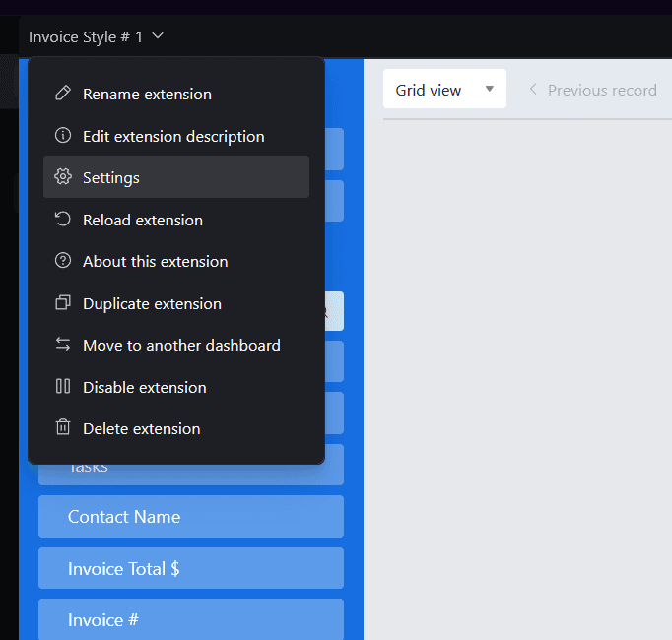Viewport: 672px width, 640px height.
Task: Click the pause icon for Disable extension
Action: pos(63,386)
